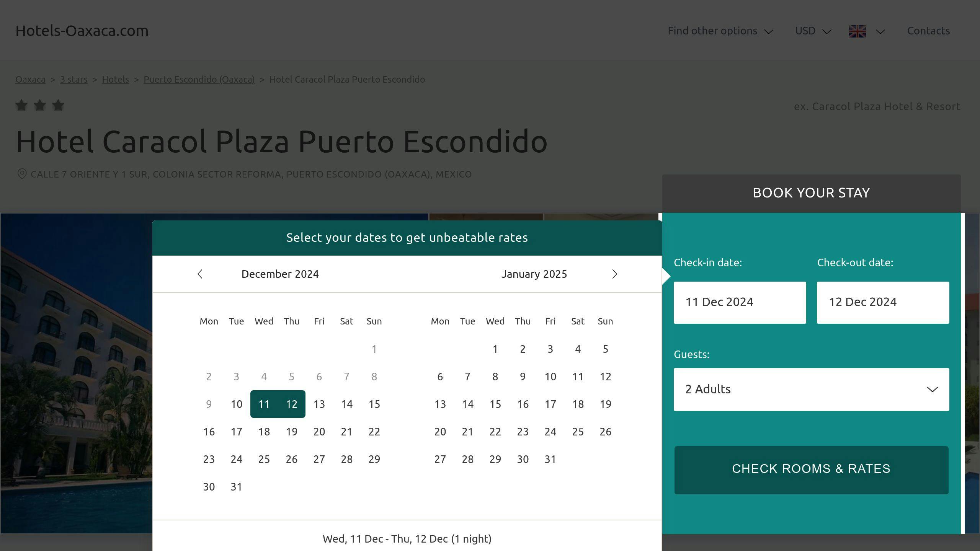Select December 12 in the calendar
The width and height of the screenshot is (980, 551).
click(x=291, y=404)
